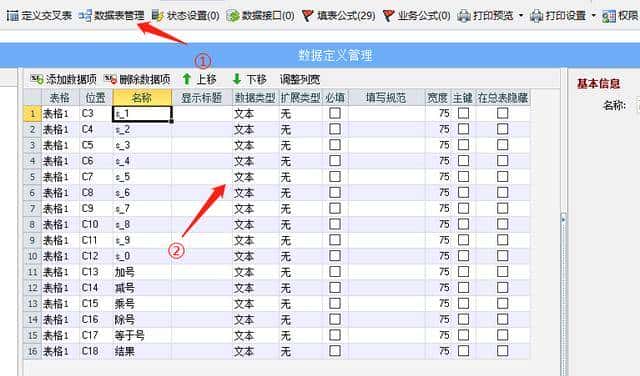This screenshot has height=376, width=640.
Task: Click the 显示标题 column header
Action: (202, 98)
